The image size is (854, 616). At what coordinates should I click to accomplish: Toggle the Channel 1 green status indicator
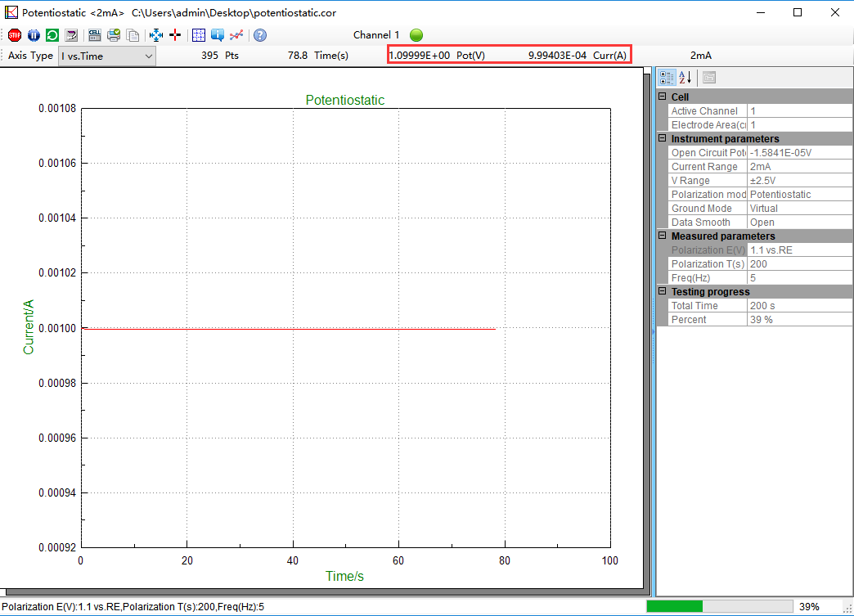pos(416,35)
